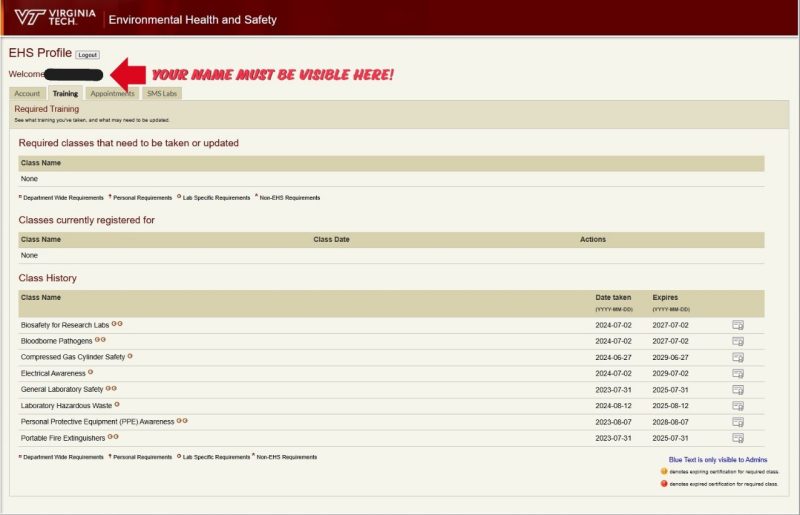Switch to the Account tab

tap(27, 93)
